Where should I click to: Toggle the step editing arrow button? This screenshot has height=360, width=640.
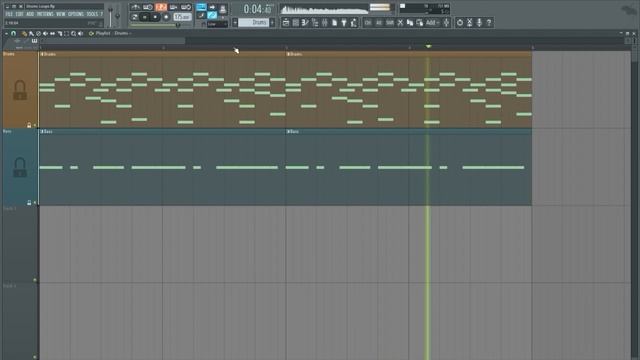coord(212,7)
